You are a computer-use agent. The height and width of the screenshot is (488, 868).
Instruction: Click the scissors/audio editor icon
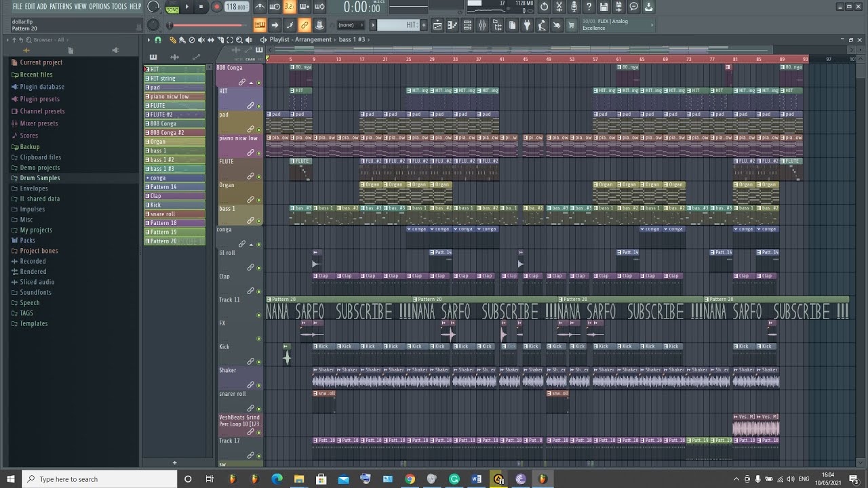pyautogui.click(x=559, y=7)
